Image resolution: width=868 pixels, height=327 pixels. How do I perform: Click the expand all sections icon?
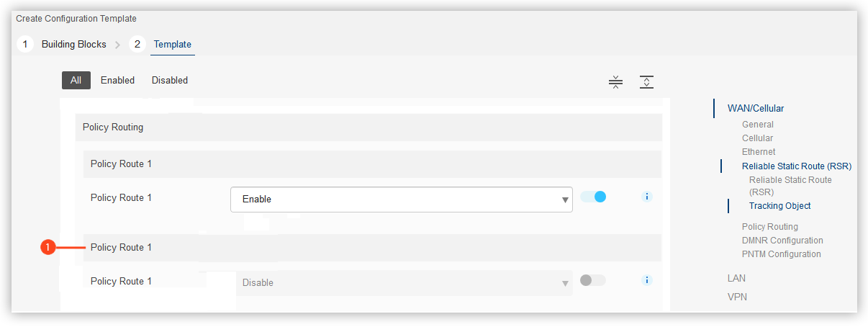coord(646,82)
